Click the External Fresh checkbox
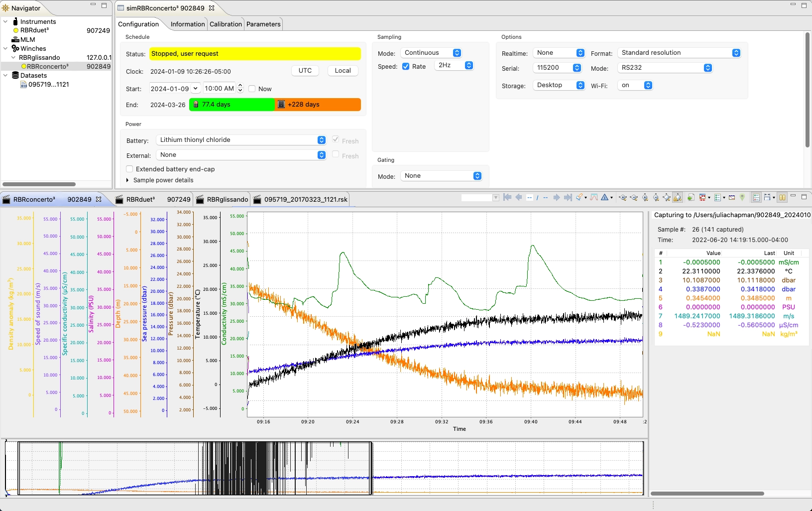The width and height of the screenshot is (812, 511). (336, 154)
